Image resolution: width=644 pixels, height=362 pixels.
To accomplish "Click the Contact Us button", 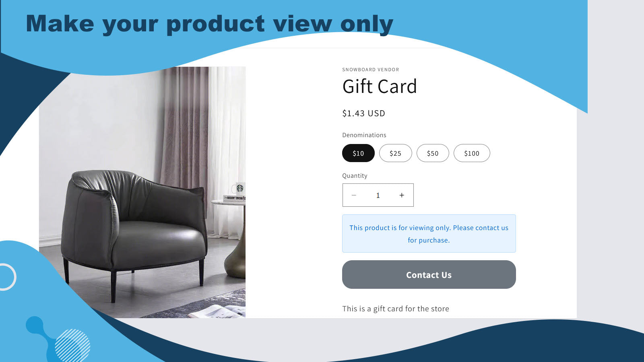I will (x=429, y=275).
